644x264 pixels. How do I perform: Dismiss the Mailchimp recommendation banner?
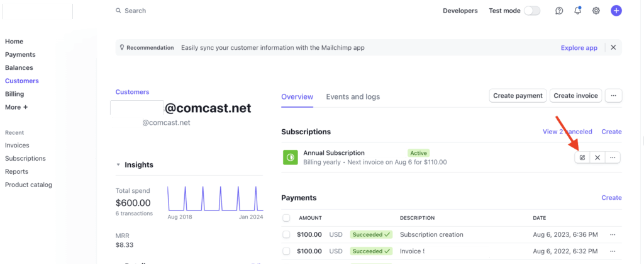click(x=613, y=47)
